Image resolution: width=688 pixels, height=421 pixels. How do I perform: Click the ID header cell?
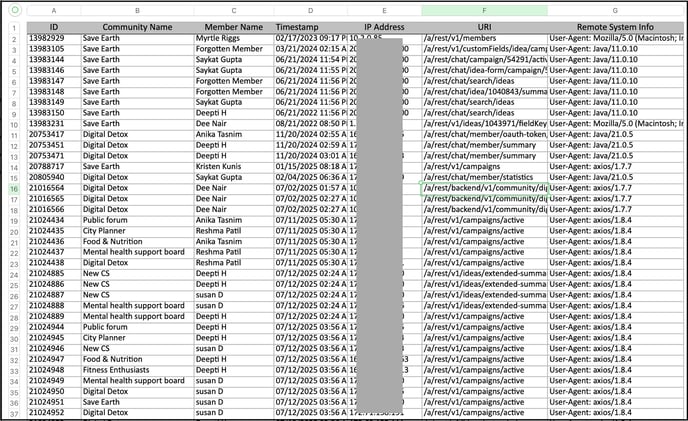point(54,27)
